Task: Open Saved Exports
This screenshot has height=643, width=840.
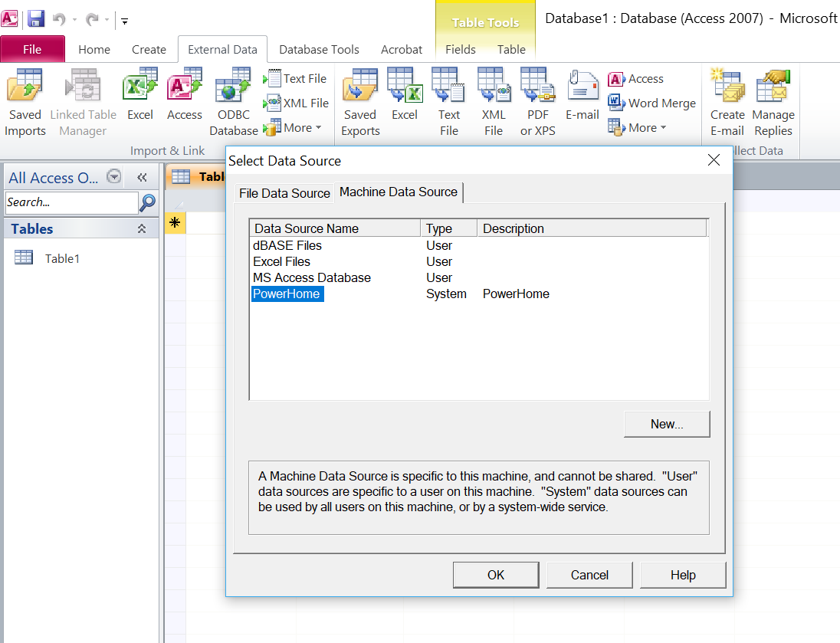Action: [360, 102]
